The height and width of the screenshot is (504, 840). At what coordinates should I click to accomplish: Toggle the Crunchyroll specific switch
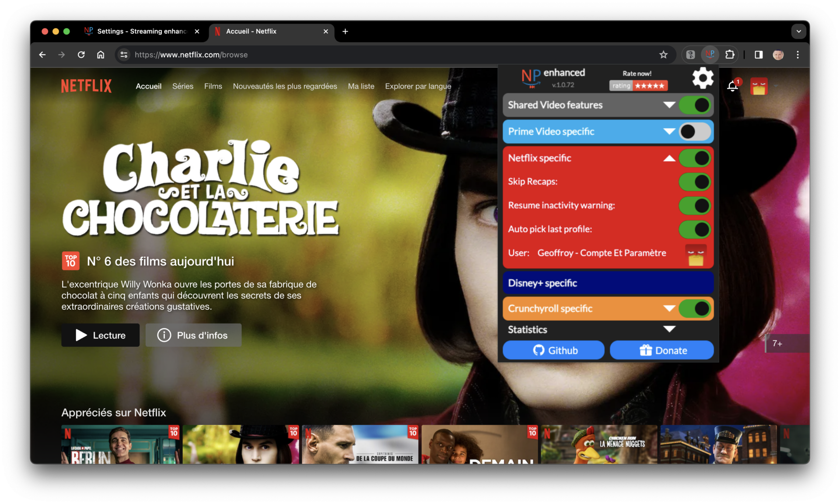pos(695,308)
